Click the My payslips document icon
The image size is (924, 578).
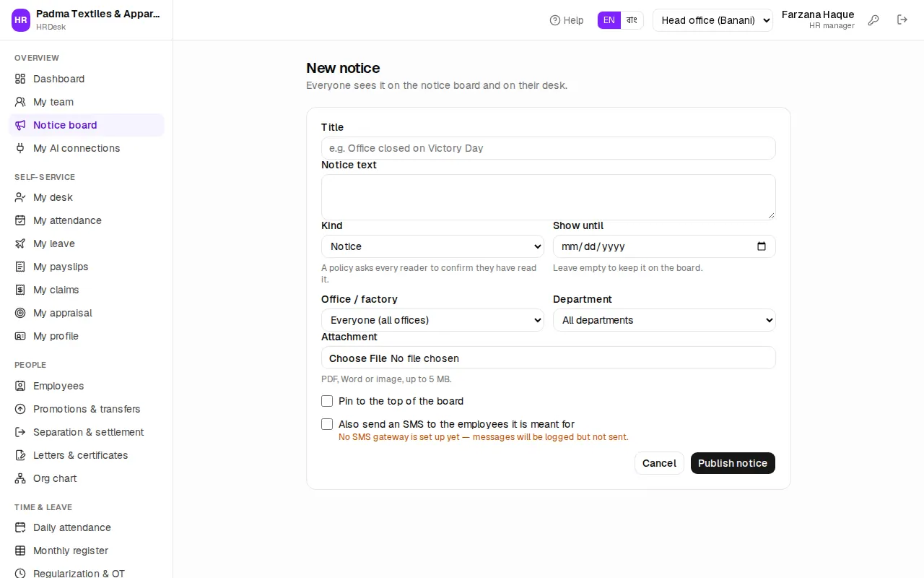click(20, 267)
